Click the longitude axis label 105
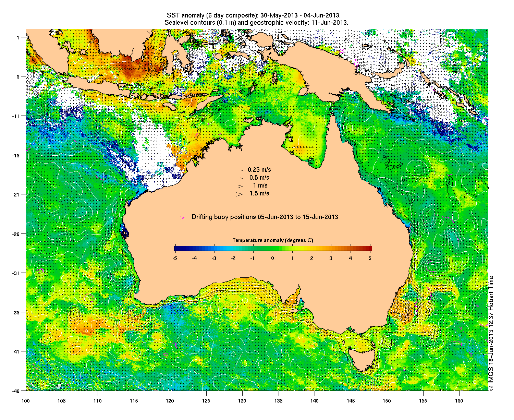The image size is (514, 420). click(x=62, y=401)
